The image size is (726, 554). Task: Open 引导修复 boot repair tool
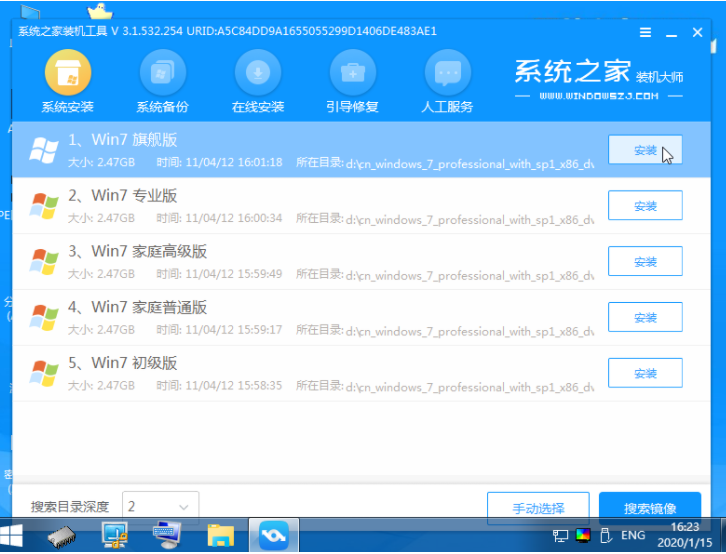352,82
